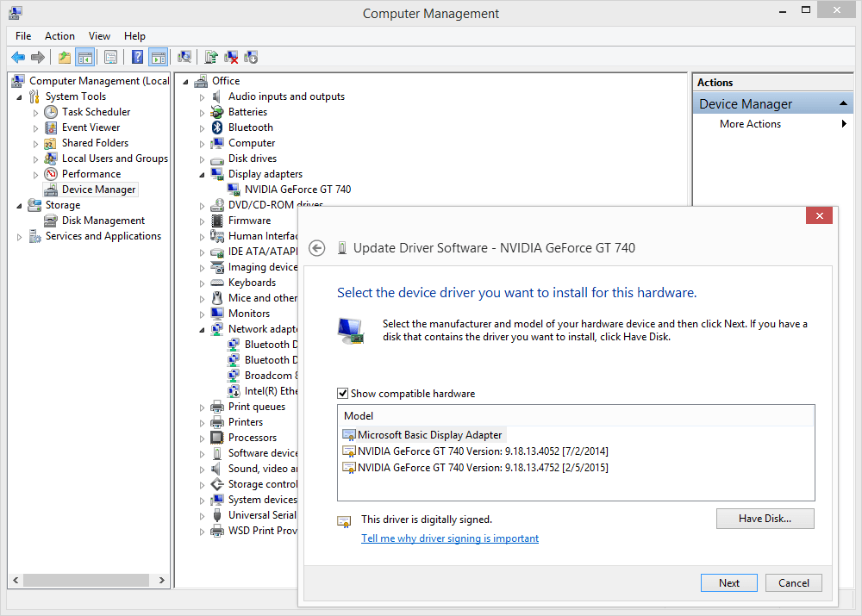862x616 pixels.
Task: Open 'Tell me why driver signing is important' link
Action: pos(450,538)
